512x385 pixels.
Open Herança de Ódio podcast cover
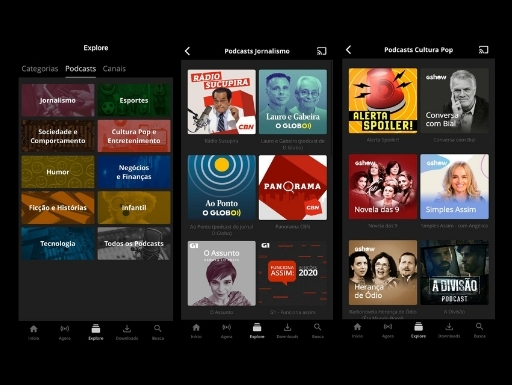point(383,272)
